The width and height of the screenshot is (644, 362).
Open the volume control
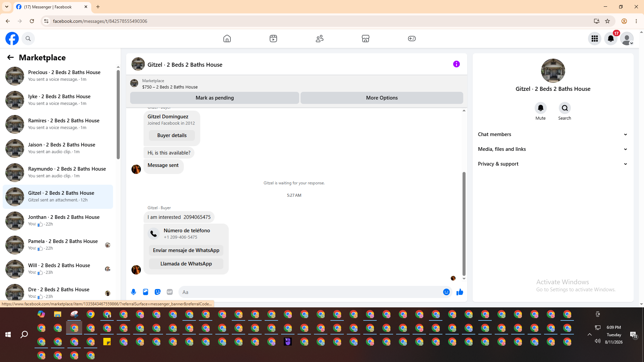pyautogui.click(x=597, y=341)
